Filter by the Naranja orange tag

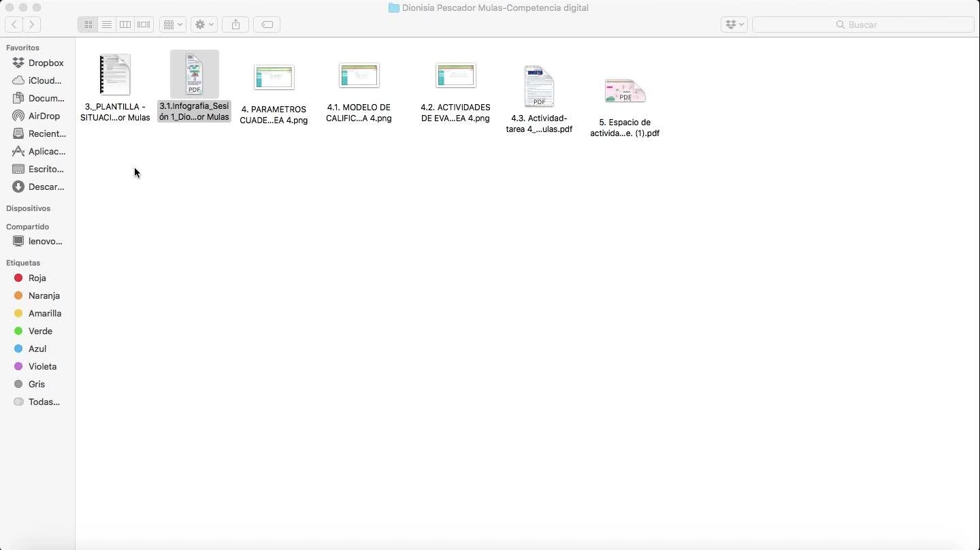click(37, 295)
